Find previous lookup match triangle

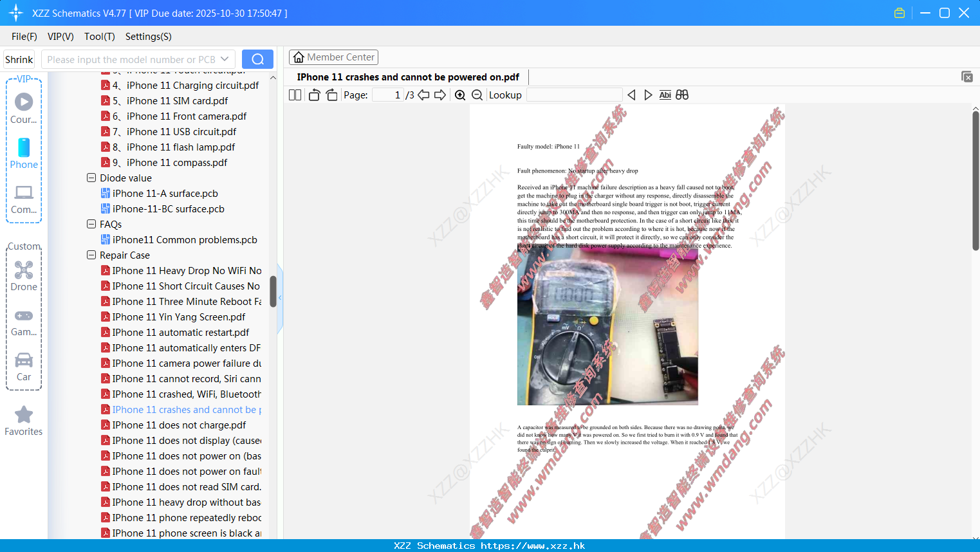631,95
